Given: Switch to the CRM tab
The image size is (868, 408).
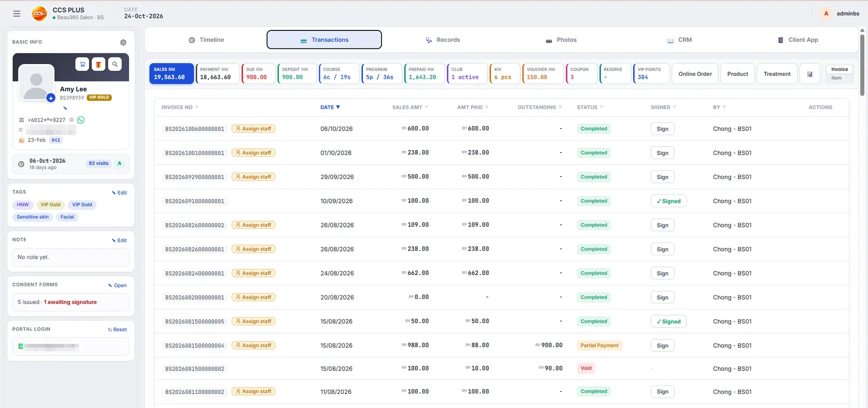Looking at the screenshot, I should pos(679,40).
